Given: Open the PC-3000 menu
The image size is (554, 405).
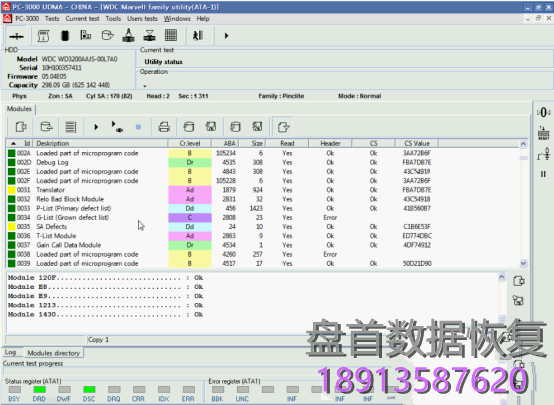Looking at the screenshot, I should coord(27,18).
